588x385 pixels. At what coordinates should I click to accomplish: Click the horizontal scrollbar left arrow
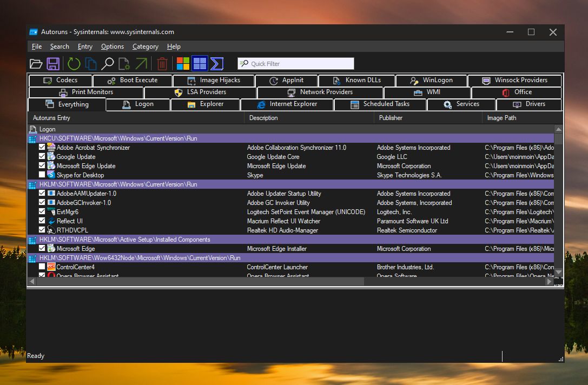tap(32, 282)
